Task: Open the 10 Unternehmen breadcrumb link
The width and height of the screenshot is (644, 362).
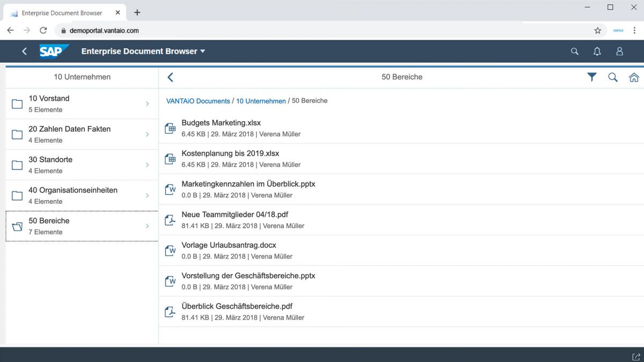Action: 261,101
